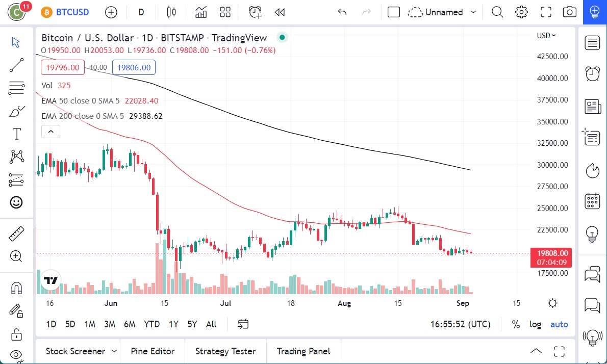
Task: Switch to the Strategy Tester tab
Action: [x=225, y=351]
